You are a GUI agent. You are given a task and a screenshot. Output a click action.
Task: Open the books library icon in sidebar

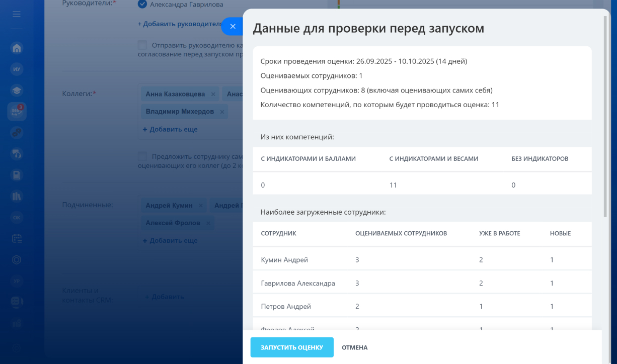pos(17,196)
